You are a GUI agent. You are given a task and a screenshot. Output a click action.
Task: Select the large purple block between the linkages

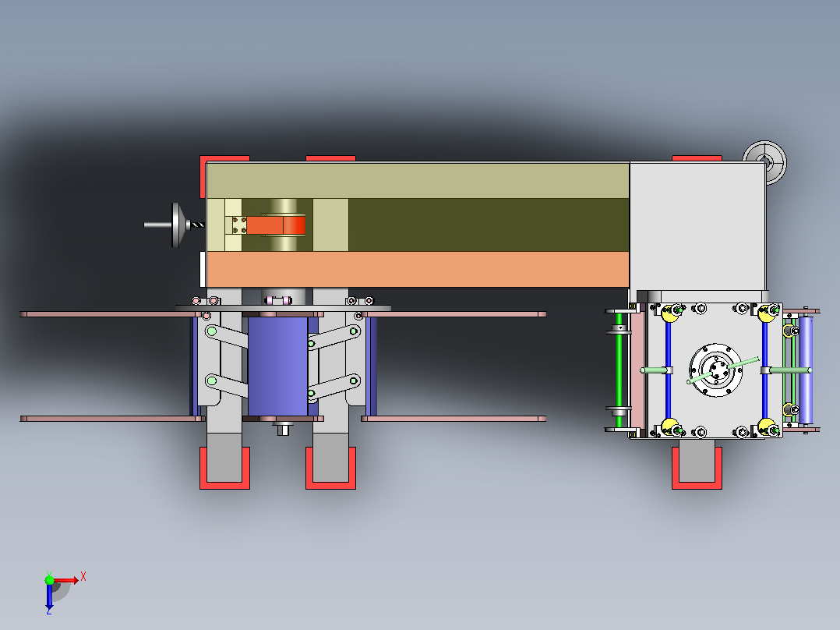click(277, 366)
